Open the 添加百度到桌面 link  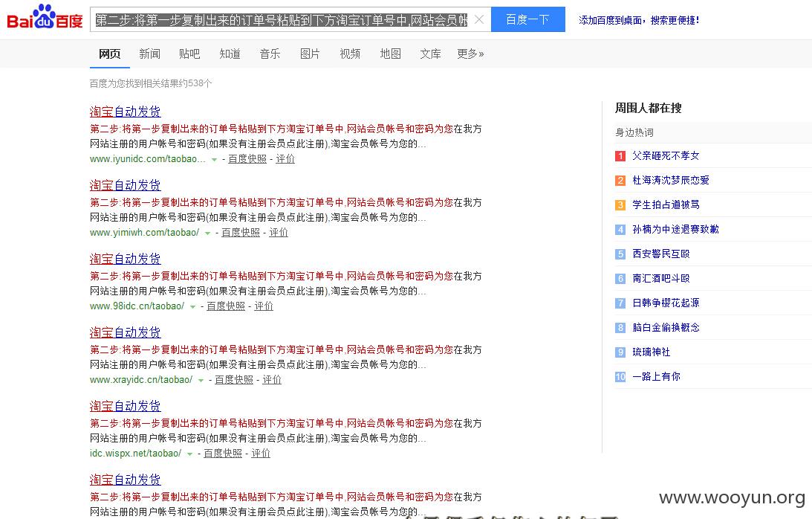[x=638, y=20]
